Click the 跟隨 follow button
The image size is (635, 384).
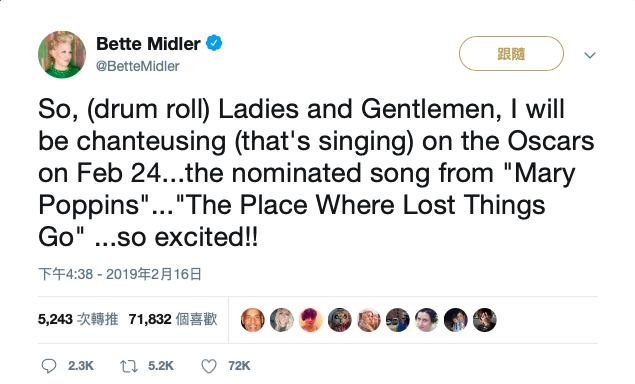[511, 53]
